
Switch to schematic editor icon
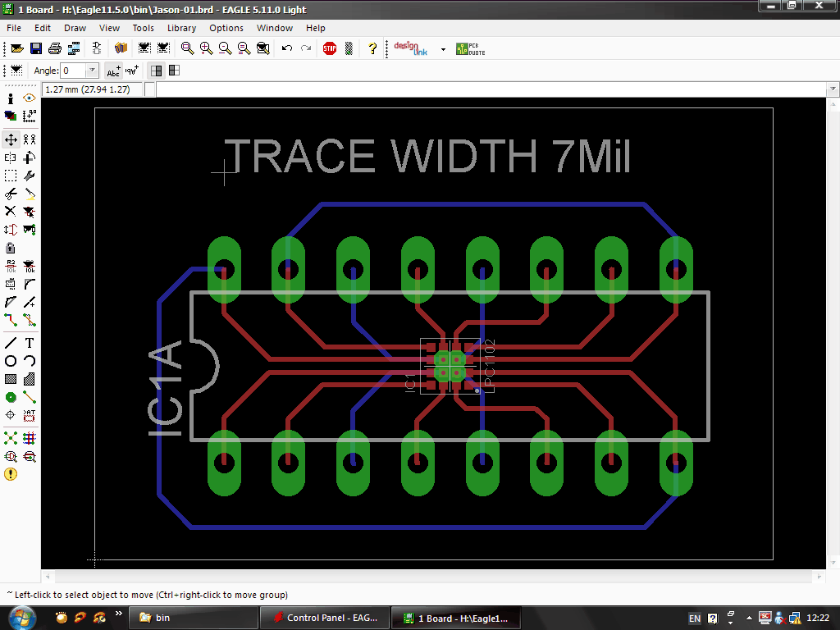click(97, 48)
